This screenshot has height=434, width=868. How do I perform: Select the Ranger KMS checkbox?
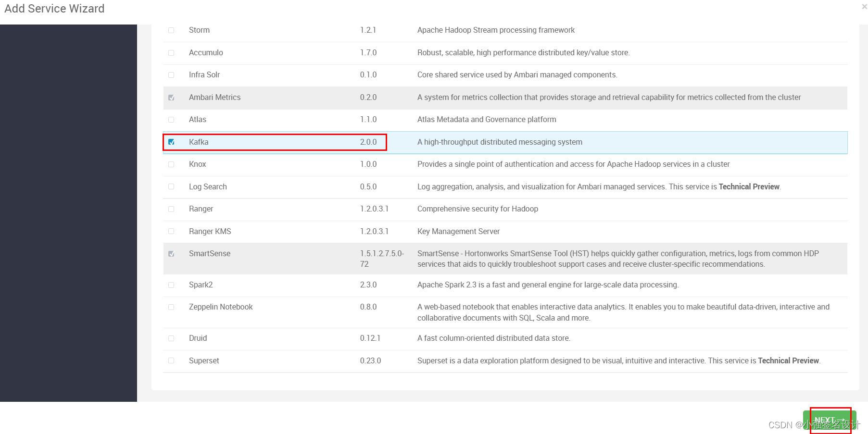(171, 231)
